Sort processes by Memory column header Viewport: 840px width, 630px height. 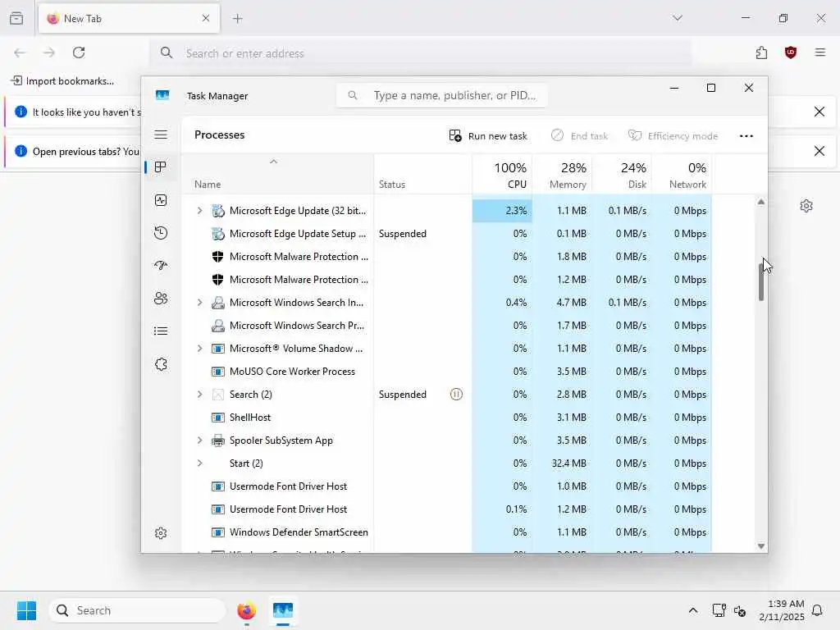tap(562, 176)
